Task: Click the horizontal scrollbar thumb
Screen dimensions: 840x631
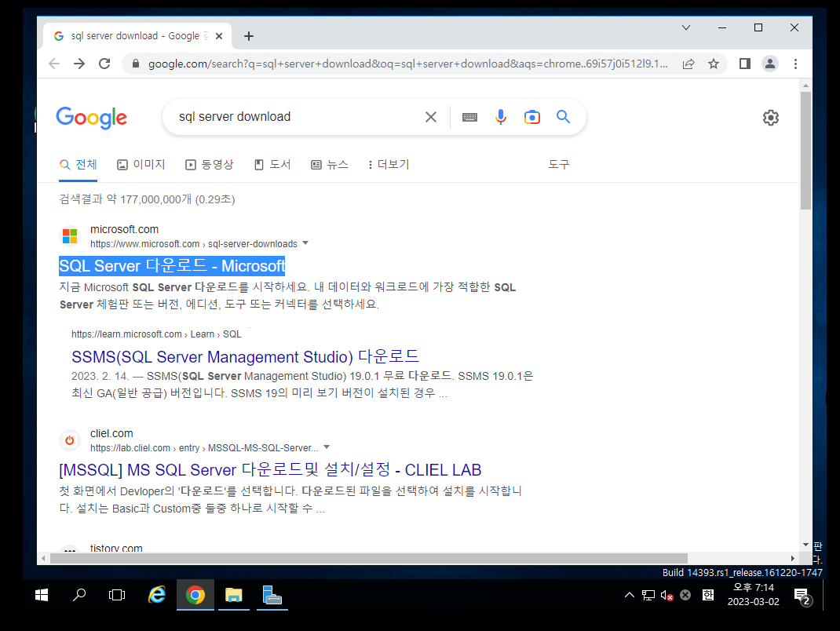Action: pyautogui.click(x=368, y=558)
